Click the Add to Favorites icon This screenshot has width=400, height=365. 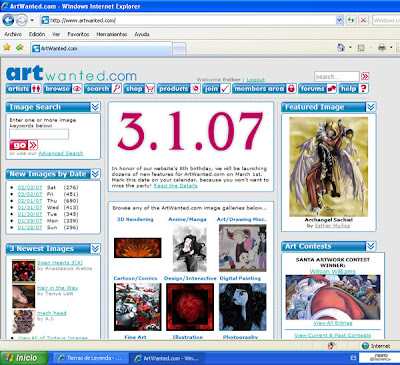click(20, 48)
